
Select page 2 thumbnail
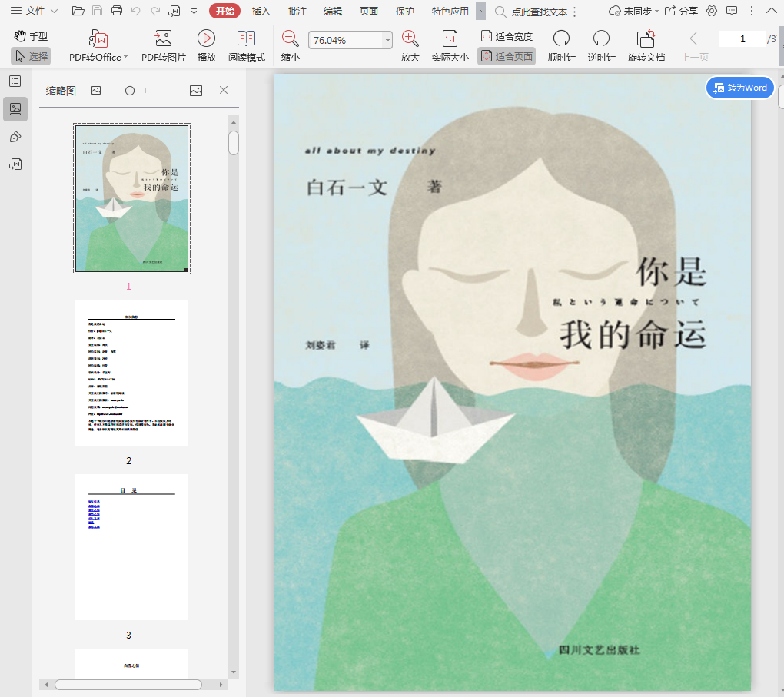tap(131, 373)
